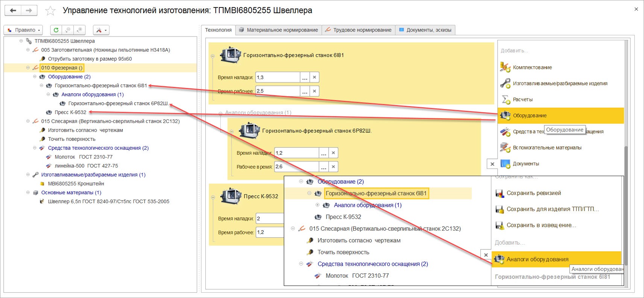Select Оборудование in the add menu
Screen dimensions: 644x298
(529, 116)
